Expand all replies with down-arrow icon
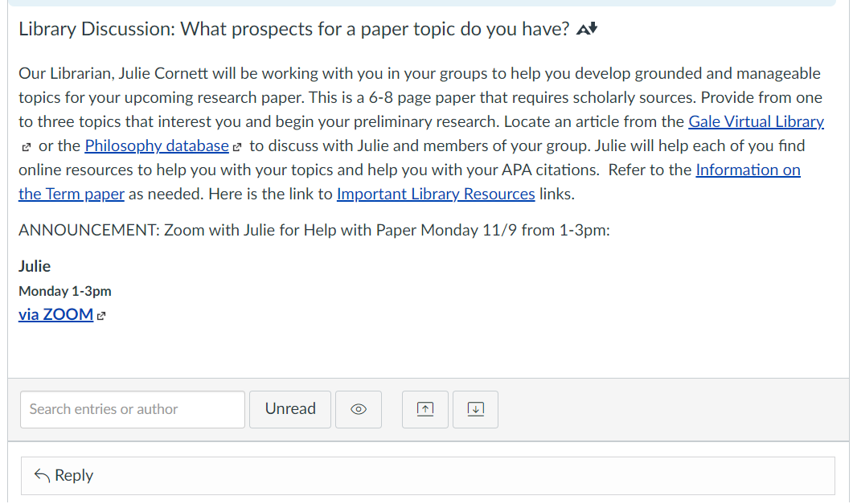 [x=475, y=409]
